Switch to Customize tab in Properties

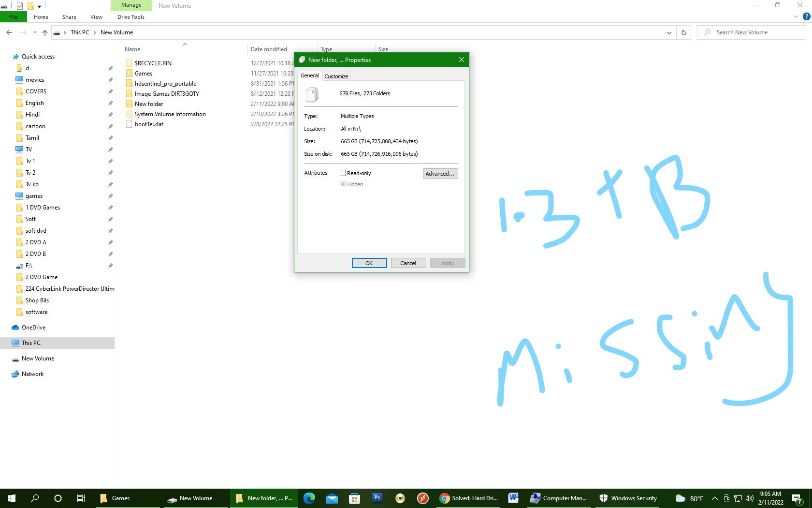coord(336,76)
